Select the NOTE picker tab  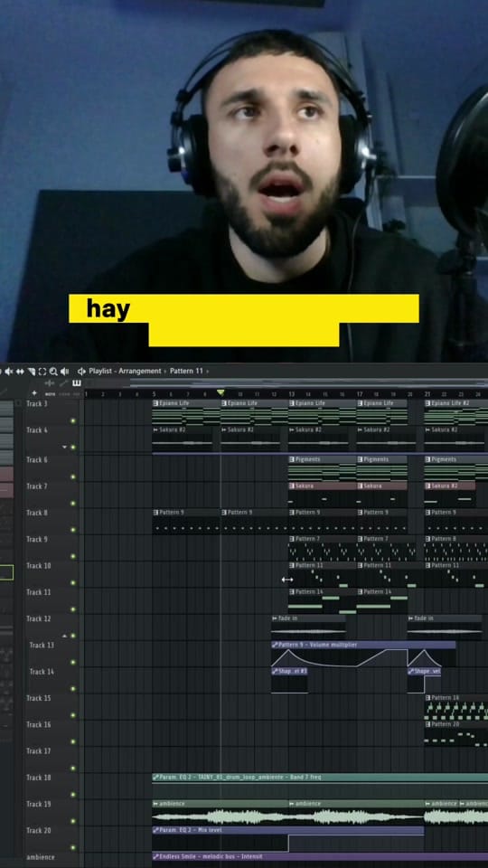(x=50, y=393)
